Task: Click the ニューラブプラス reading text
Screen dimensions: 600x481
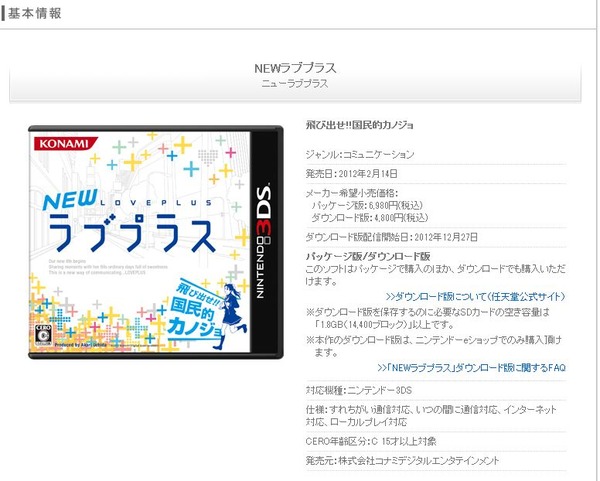Action: click(x=295, y=83)
